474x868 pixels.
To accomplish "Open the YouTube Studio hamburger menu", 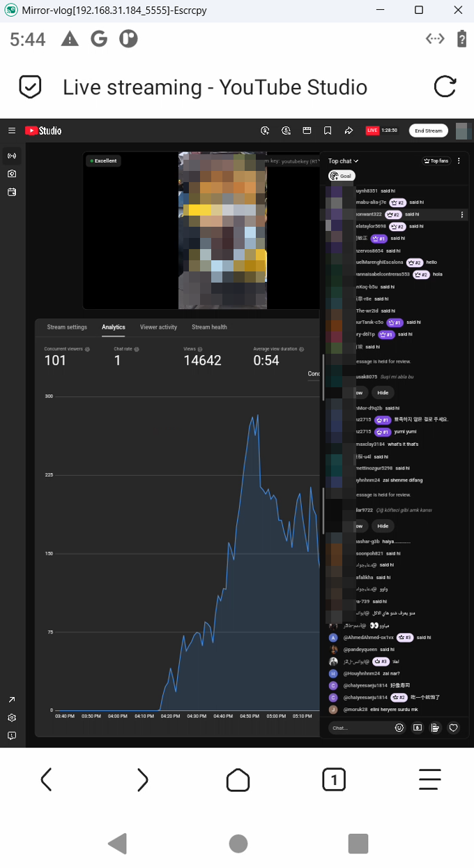I will (12, 130).
